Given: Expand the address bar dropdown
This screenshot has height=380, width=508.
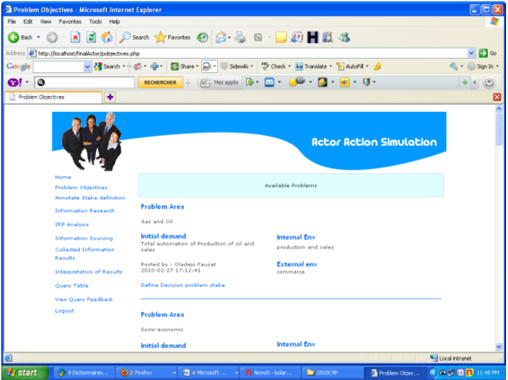Looking at the screenshot, I should [471, 53].
